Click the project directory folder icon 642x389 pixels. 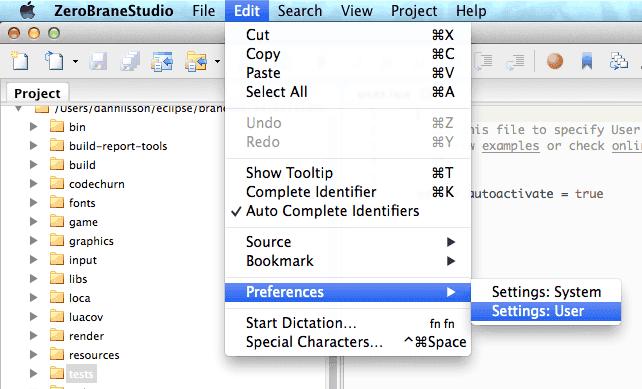coord(196,61)
